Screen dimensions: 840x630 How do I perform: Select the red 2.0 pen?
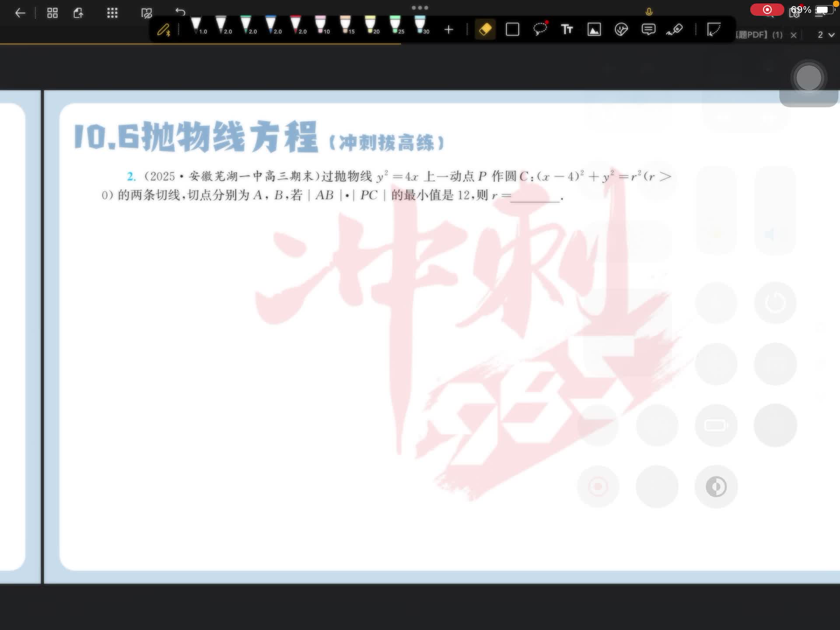(x=297, y=25)
